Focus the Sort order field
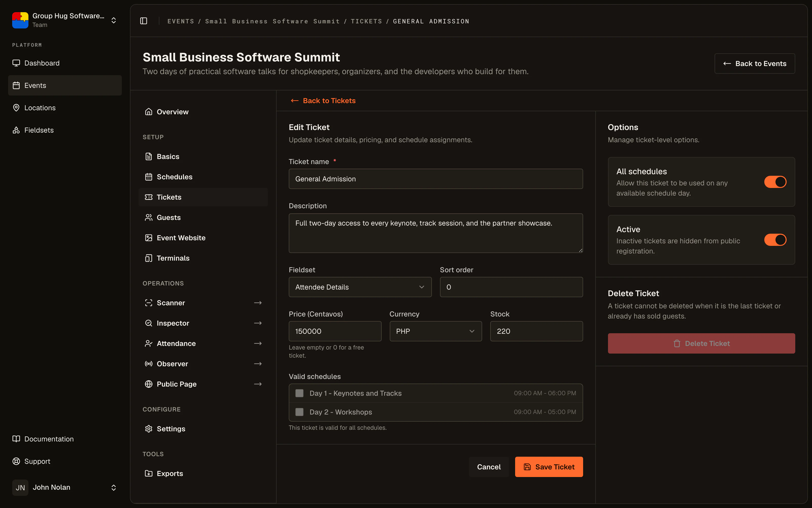The width and height of the screenshot is (812, 508). (x=511, y=287)
